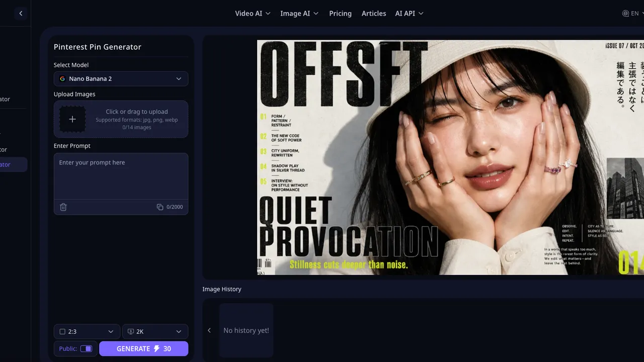Image resolution: width=644 pixels, height=362 pixels.
Task: Expand the AI API menu
Action: tap(409, 14)
